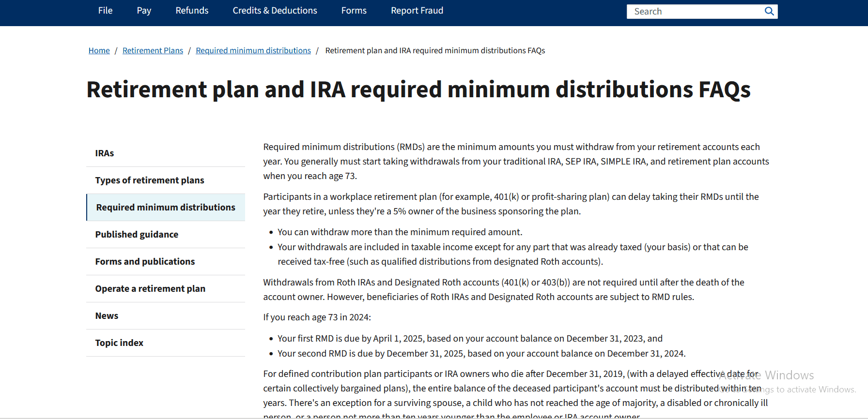Open the Report Fraud menu
This screenshot has width=868, height=419.
pos(417,11)
